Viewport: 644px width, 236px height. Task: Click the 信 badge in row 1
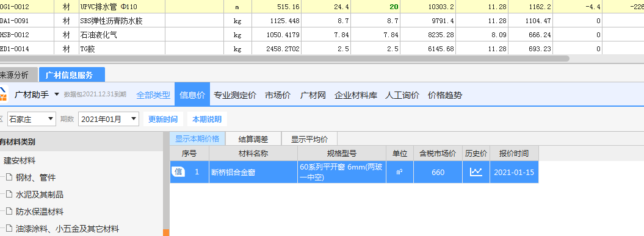tap(178, 172)
